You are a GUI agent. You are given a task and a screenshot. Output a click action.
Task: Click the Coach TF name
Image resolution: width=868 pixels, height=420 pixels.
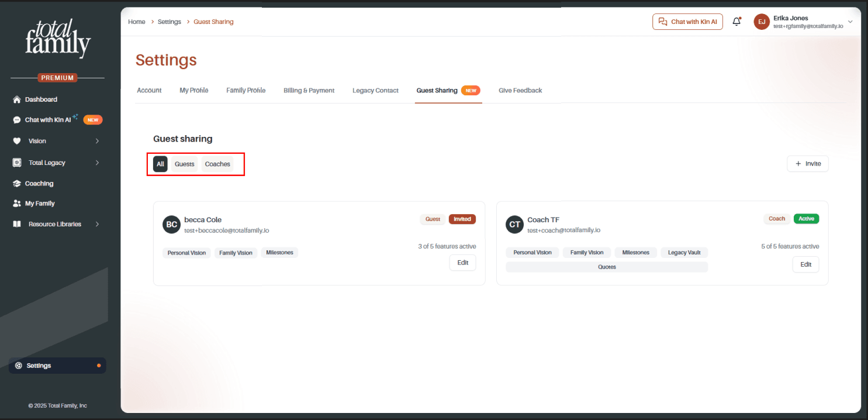click(544, 220)
